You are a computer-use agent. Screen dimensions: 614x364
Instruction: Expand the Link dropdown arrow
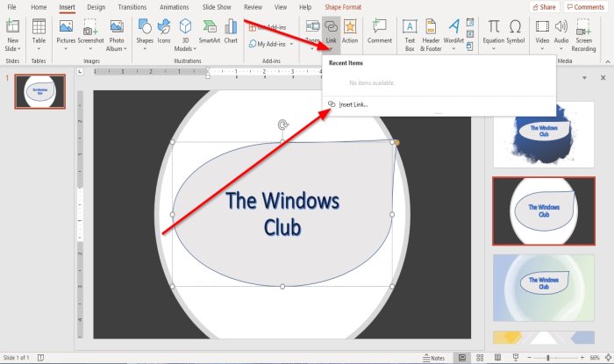pos(332,49)
